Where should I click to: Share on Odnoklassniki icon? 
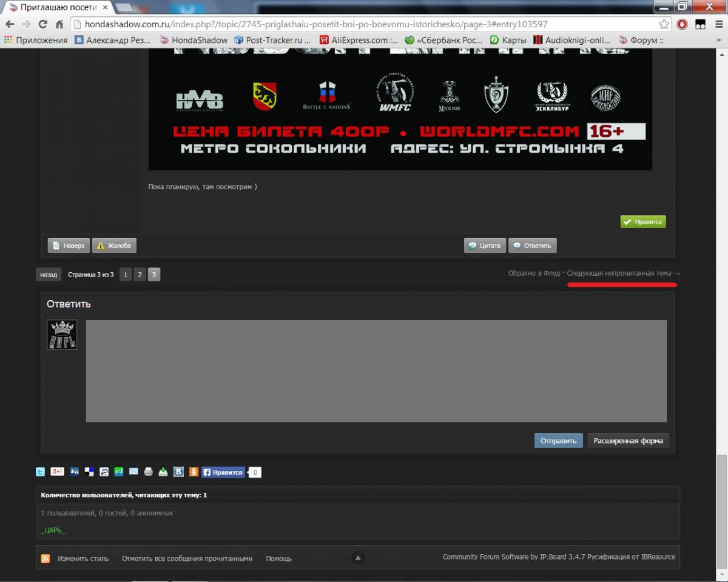194,472
